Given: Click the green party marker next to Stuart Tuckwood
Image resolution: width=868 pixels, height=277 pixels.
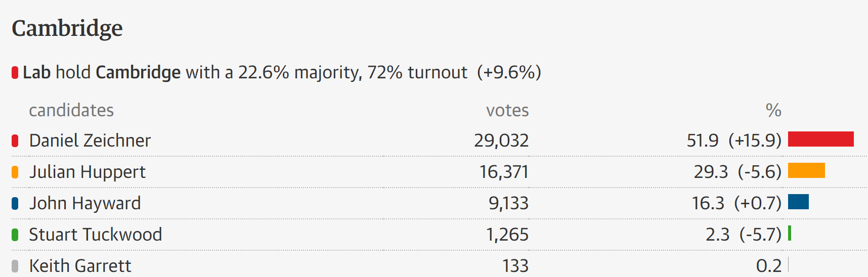Looking at the screenshot, I should [x=15, y=235].
